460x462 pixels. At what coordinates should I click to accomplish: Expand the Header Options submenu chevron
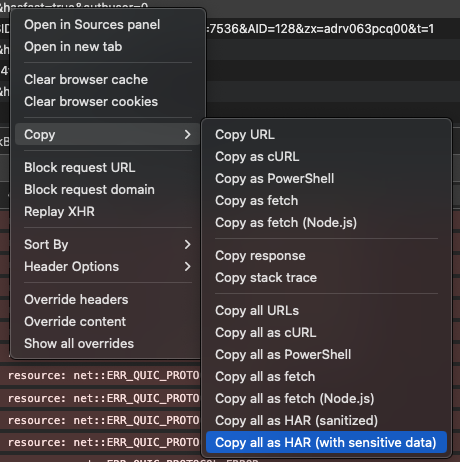(x=187, y=266)
